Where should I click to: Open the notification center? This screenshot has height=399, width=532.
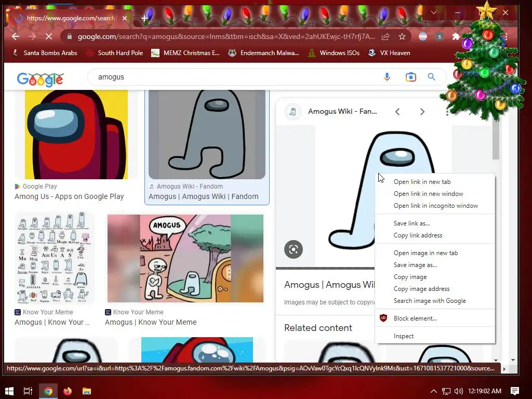pyautogui.click(x=515, y=391)
